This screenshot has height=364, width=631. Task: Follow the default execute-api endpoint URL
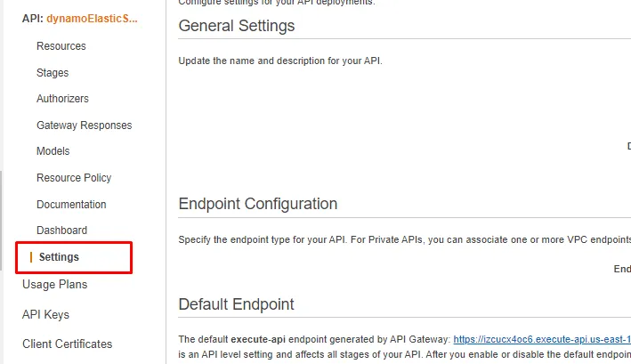[x=542, y=339]
